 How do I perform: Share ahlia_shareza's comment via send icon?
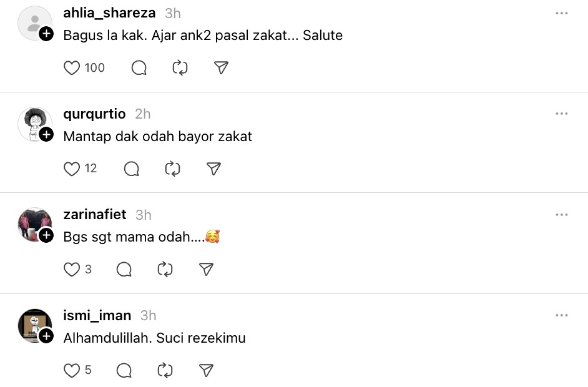221,67
